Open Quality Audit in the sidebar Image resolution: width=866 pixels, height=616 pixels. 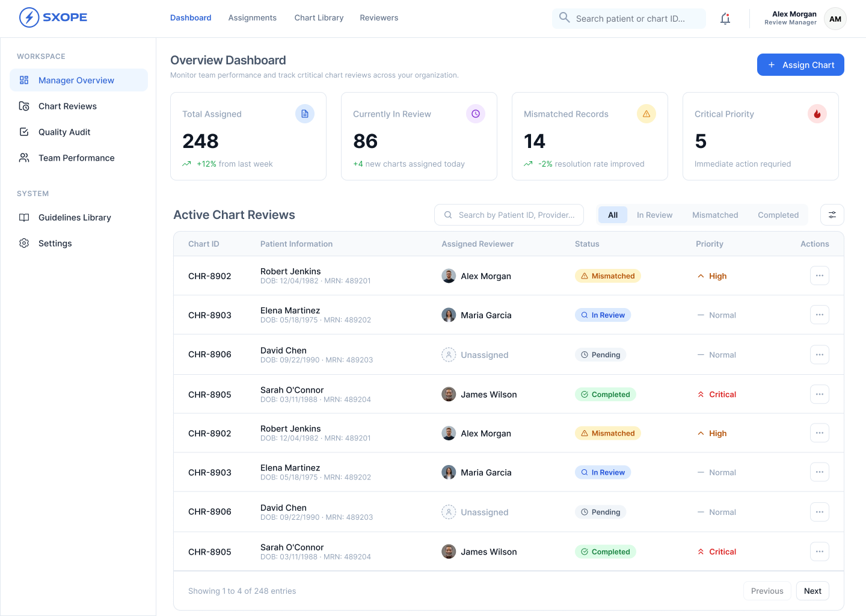(79, 132)
